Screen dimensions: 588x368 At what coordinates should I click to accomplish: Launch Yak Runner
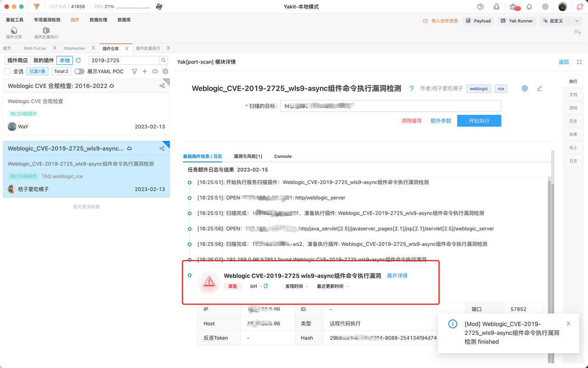point(517,21)
